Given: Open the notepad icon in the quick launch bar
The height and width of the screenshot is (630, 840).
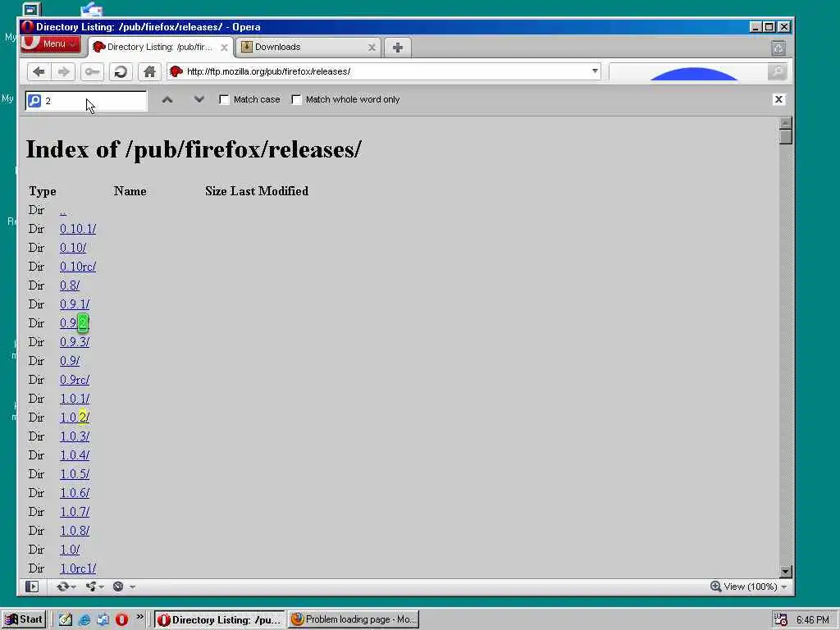Looking at the screenshot, I should (66, 620).
